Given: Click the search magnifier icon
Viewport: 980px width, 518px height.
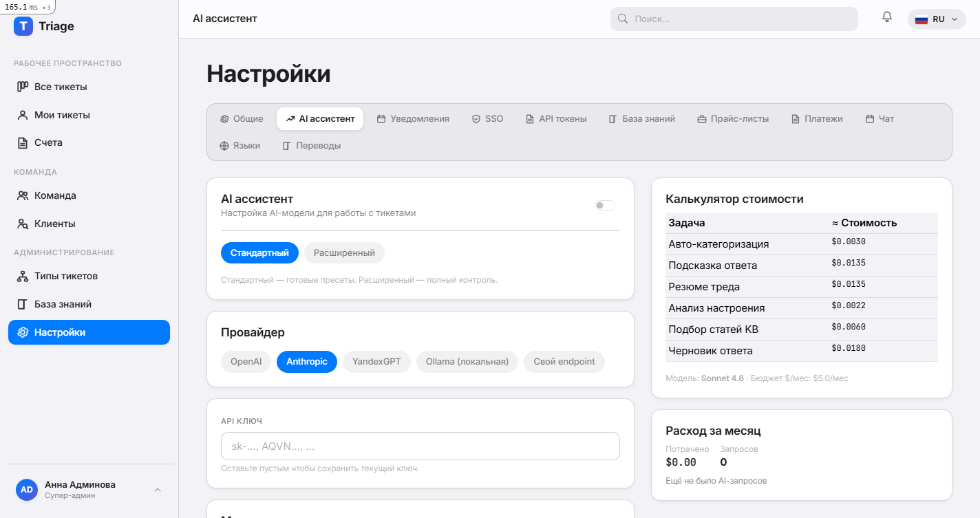Looking at the screenshot, I should [x=623, y=19].
